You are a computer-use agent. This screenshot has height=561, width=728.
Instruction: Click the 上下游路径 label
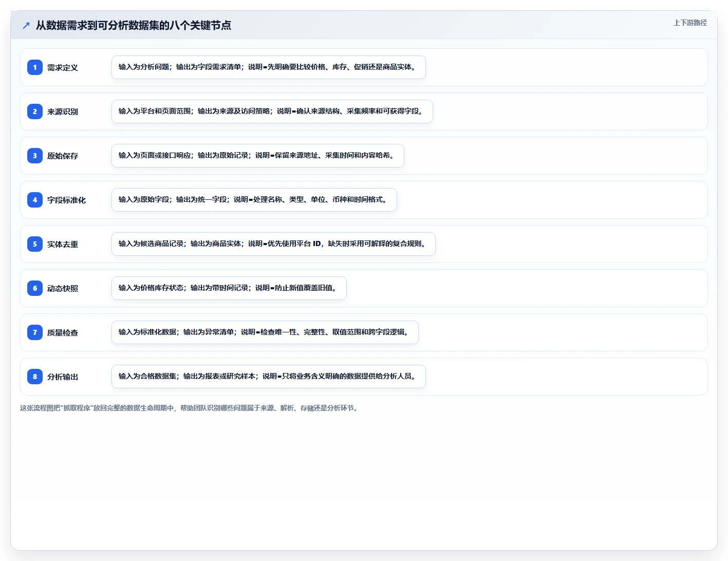click(x=690, y=23)
